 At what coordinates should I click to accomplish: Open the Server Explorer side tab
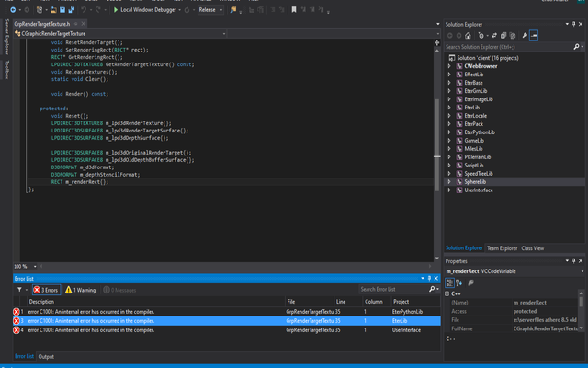pyautogui.click(x=6, y=37)
